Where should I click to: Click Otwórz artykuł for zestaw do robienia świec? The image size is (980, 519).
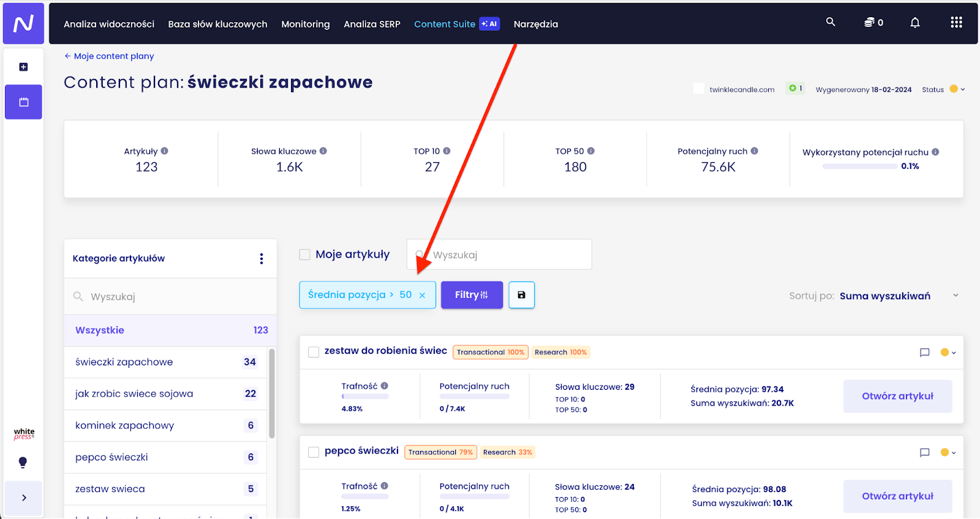pos(897,396)
